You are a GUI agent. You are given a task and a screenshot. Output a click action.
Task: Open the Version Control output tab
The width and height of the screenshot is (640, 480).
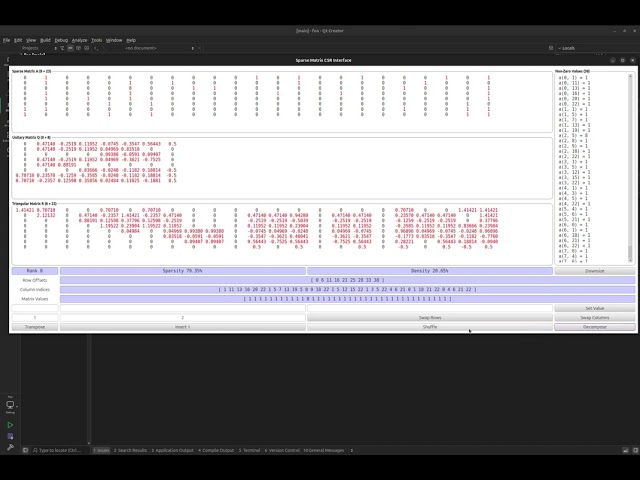click(x=282, y=450)
